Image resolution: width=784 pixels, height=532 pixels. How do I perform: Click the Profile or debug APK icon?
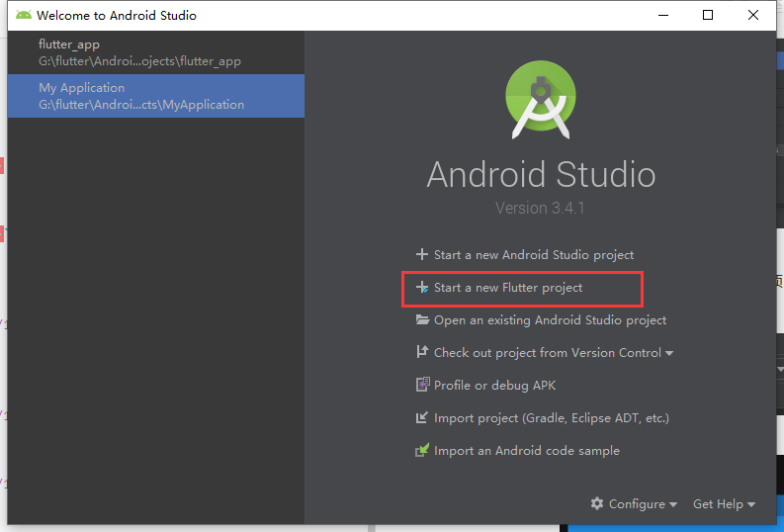tap(422, 385)
